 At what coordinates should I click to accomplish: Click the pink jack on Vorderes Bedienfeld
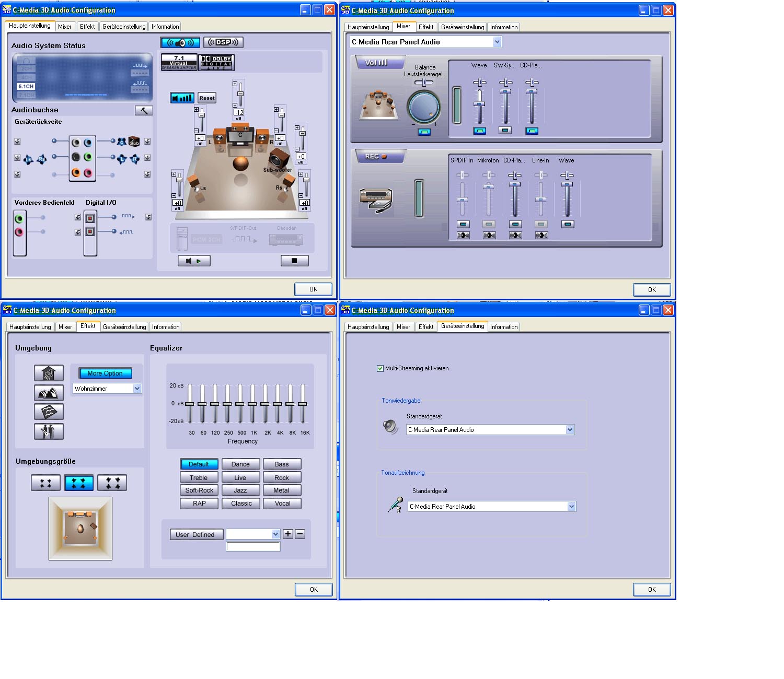(x=19, y=232)
